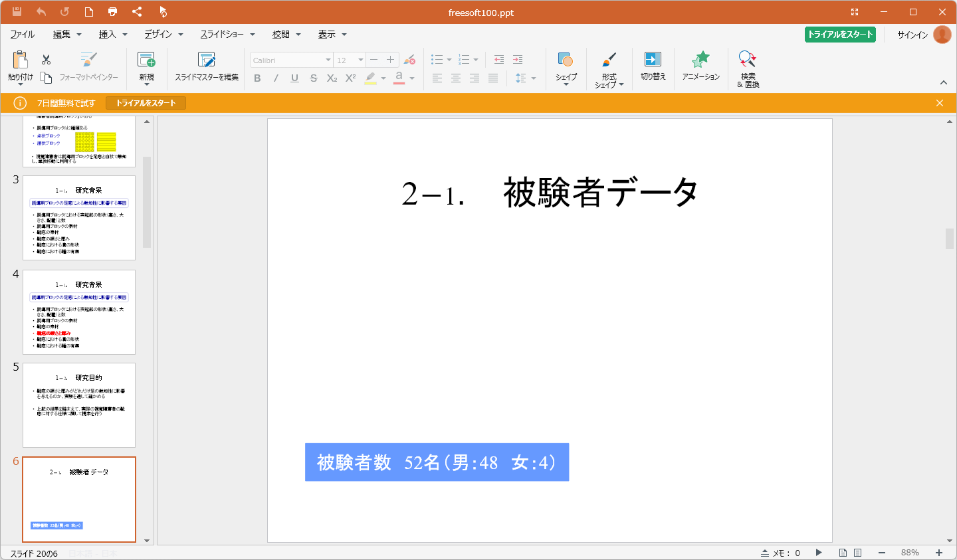Click the Redo icon
Image resolution: width=957 pixels, height=560 pixels.
[x=64, y=12]
